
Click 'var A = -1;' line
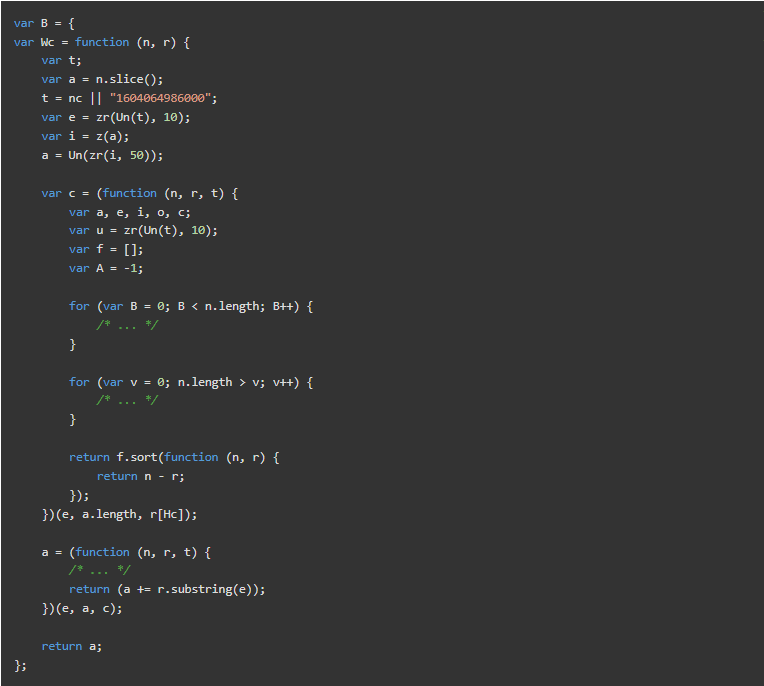(106, 268)
